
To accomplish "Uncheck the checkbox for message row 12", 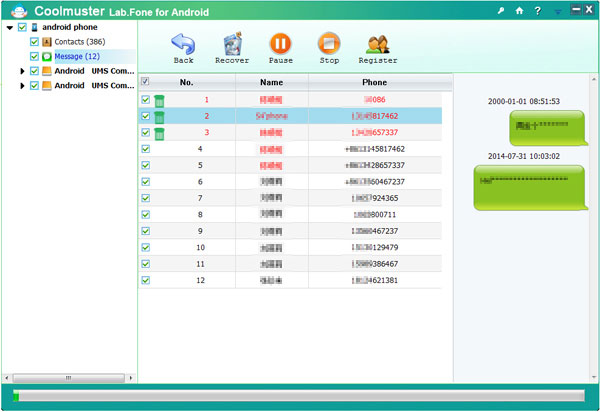I will point(146,280).
